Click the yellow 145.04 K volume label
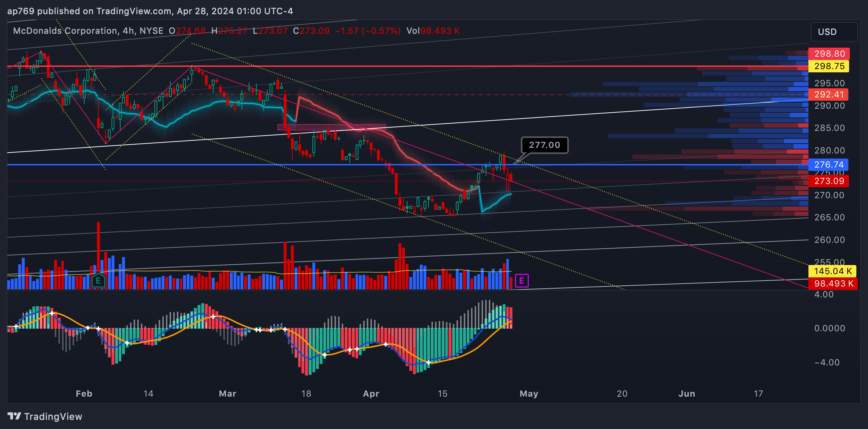 tap(832, 271)
